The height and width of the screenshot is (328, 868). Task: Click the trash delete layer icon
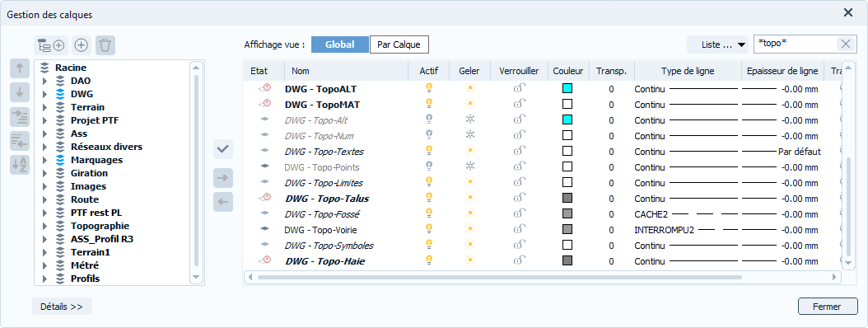(105, 45)
